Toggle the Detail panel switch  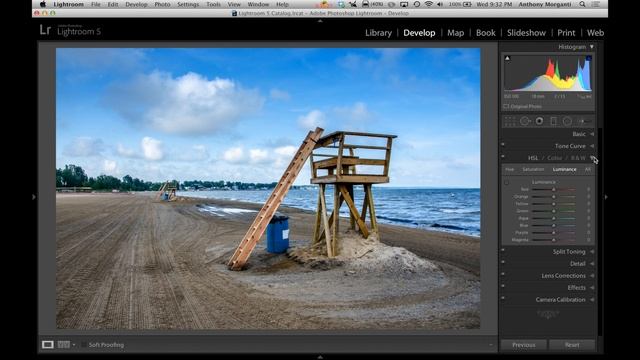pyautogui.click(x=503, y=262)
